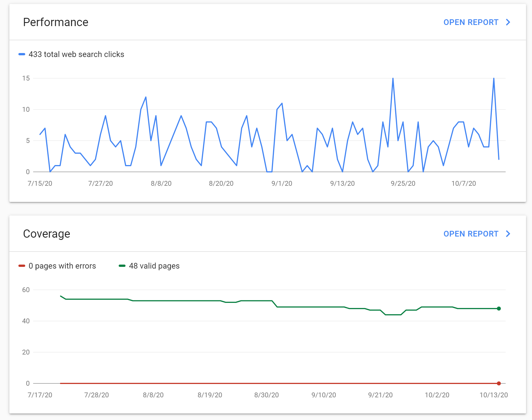532x420 pixels.
Task: Click the chevron arrow next to Performance Open Report
Action: point(508,22)
